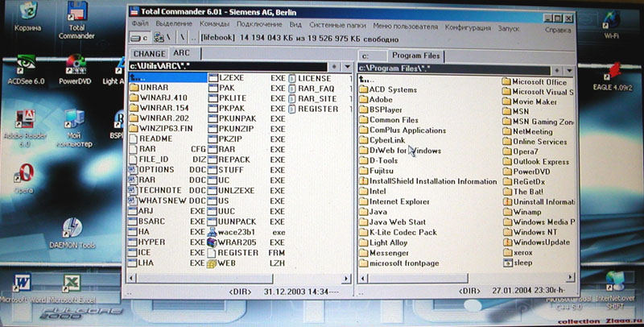This screenshot has height=327, width=644.
Task: Click drive c button in drive bar
Action: coord(139,38)
